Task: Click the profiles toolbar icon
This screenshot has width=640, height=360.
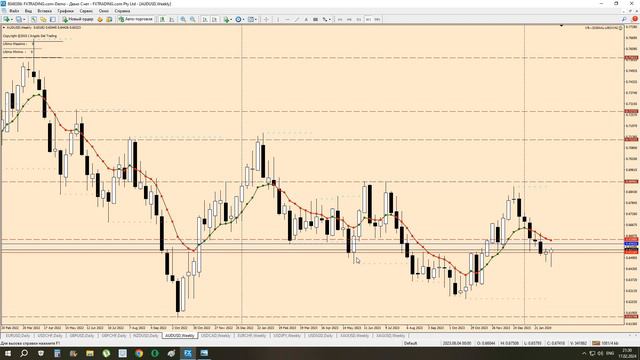Action: point(18,19)
